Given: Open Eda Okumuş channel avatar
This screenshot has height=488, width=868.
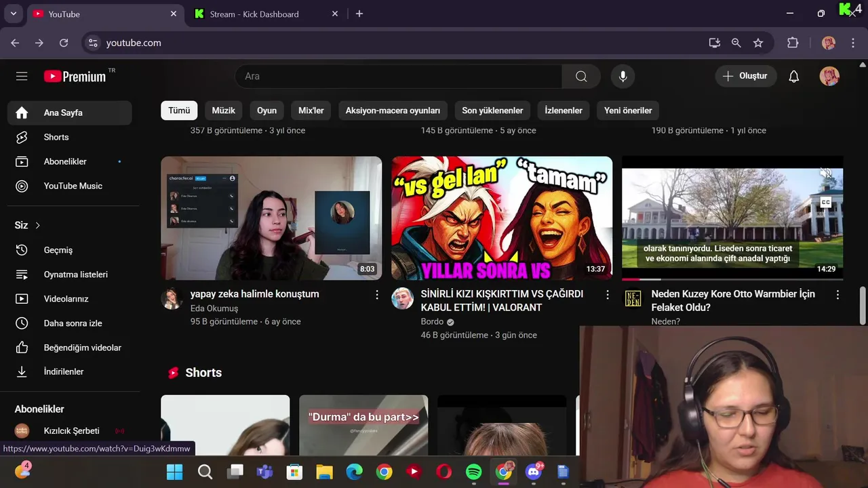Looking at the screenshot, I should click(x=172, y=299).
